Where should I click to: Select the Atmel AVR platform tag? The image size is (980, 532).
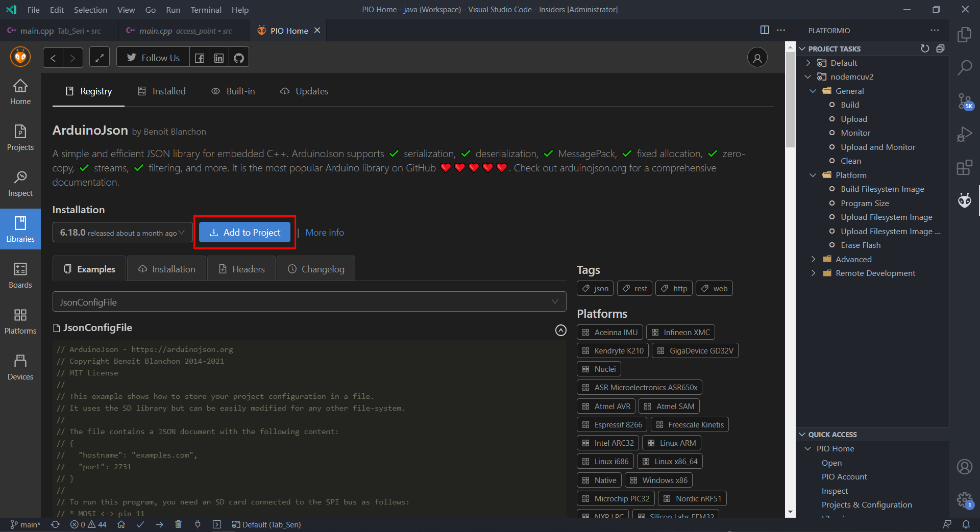pyautogui.click(x=606, y=406)
